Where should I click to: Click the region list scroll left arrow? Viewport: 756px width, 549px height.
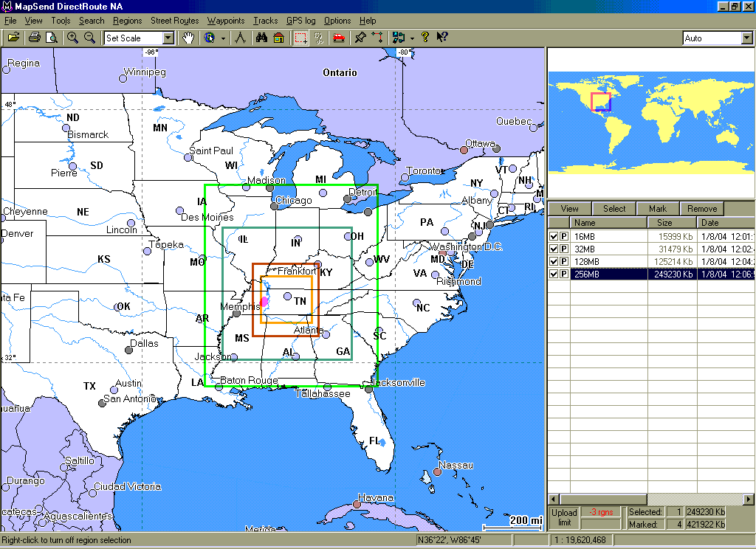(x=554, y=499)
